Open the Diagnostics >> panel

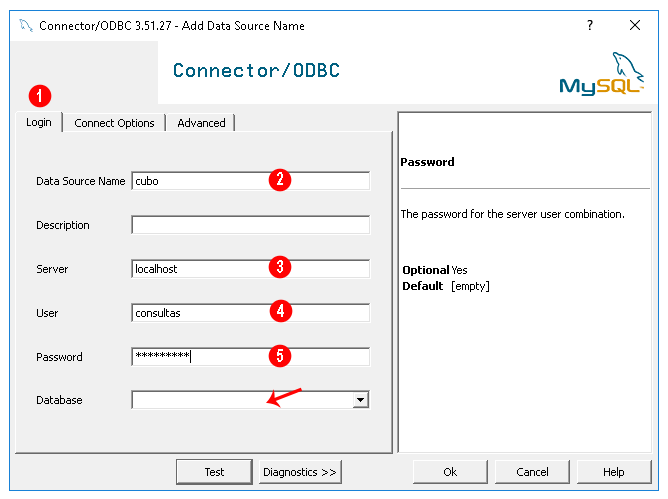coord(300,472)
